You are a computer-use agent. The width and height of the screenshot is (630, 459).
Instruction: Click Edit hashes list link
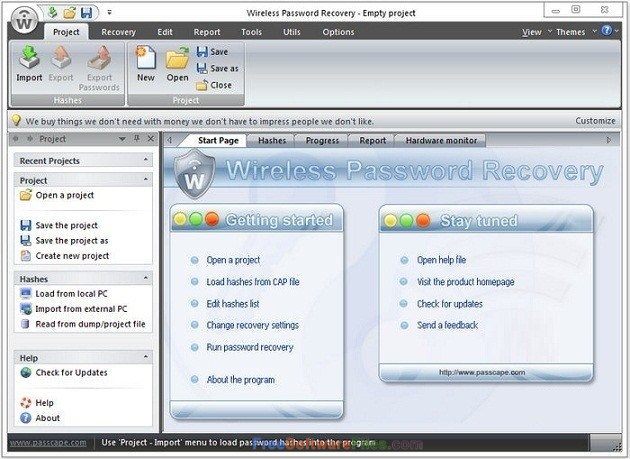coord(233,304)
